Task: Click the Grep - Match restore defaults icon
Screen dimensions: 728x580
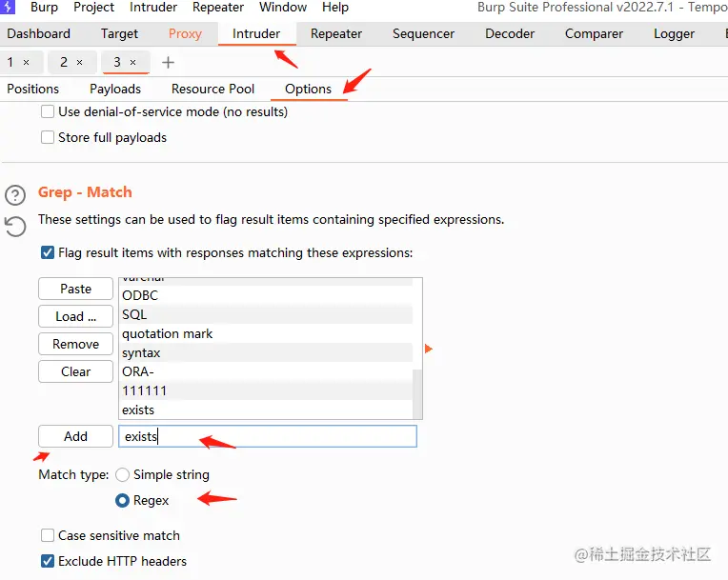Action: [x=15, y=226]
